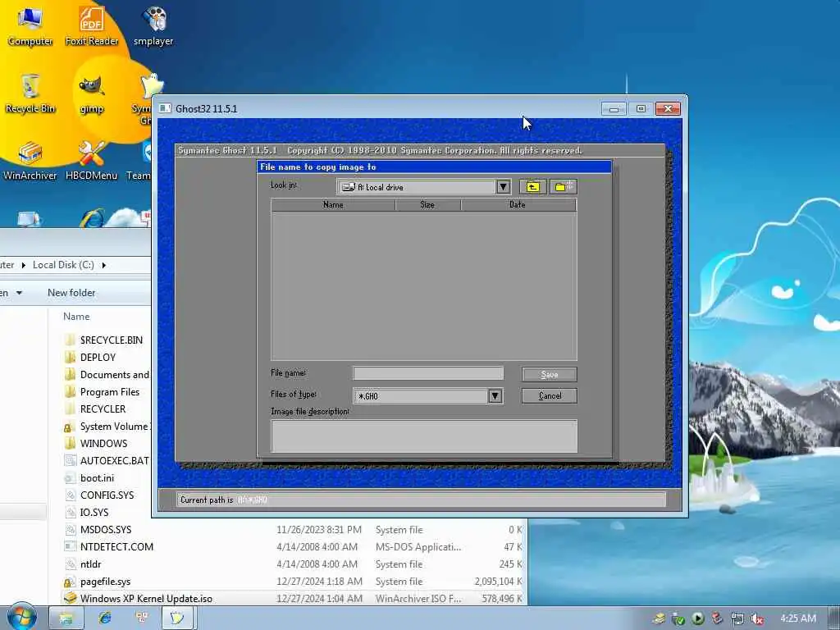Click the Name column header in Explorer
The image size is (840, 630).
[76, 317]
